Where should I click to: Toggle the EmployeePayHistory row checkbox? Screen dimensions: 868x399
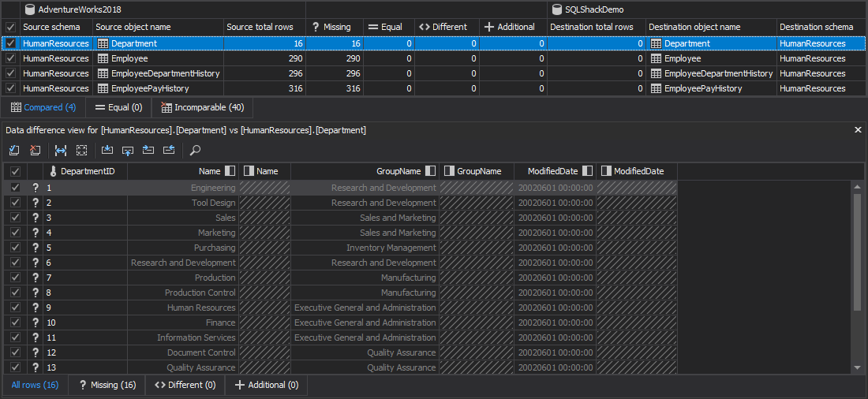tap(10, 88)
